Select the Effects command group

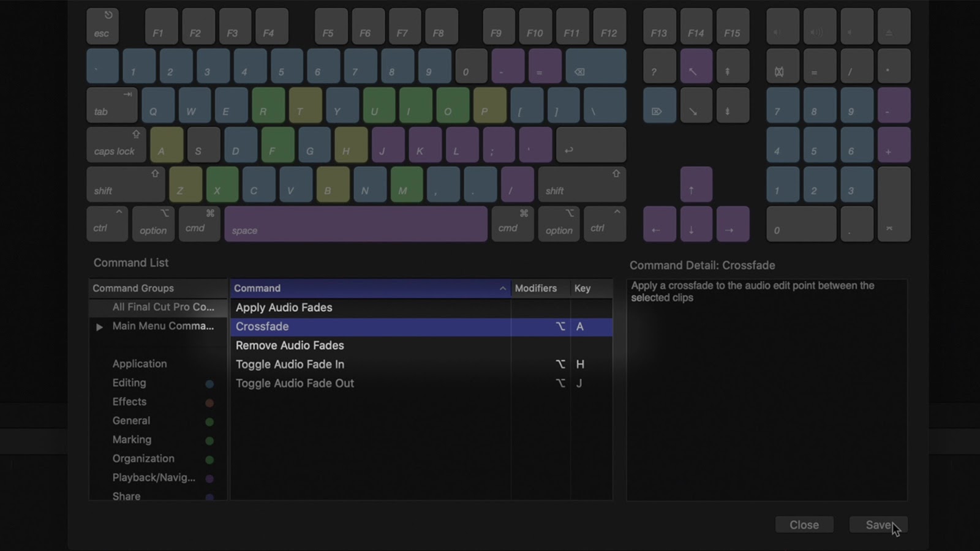pos(129,402)
